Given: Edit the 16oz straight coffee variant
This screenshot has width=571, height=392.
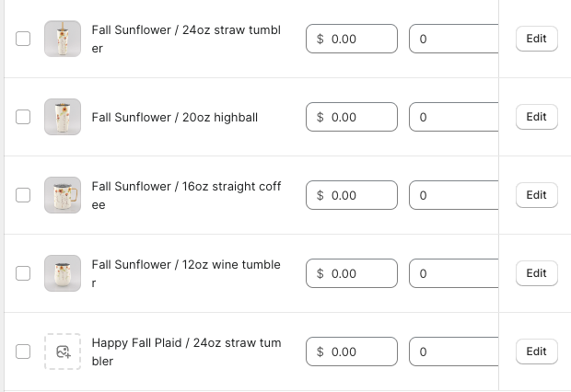Looking at the screenshot, I should pyautogui.click(x=536, y=195).
